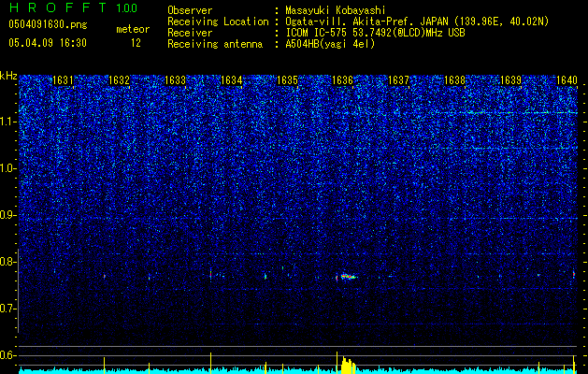588x374 pixels.
Task: Click the 1.1 frequency axis label
Action: (8, 122)
